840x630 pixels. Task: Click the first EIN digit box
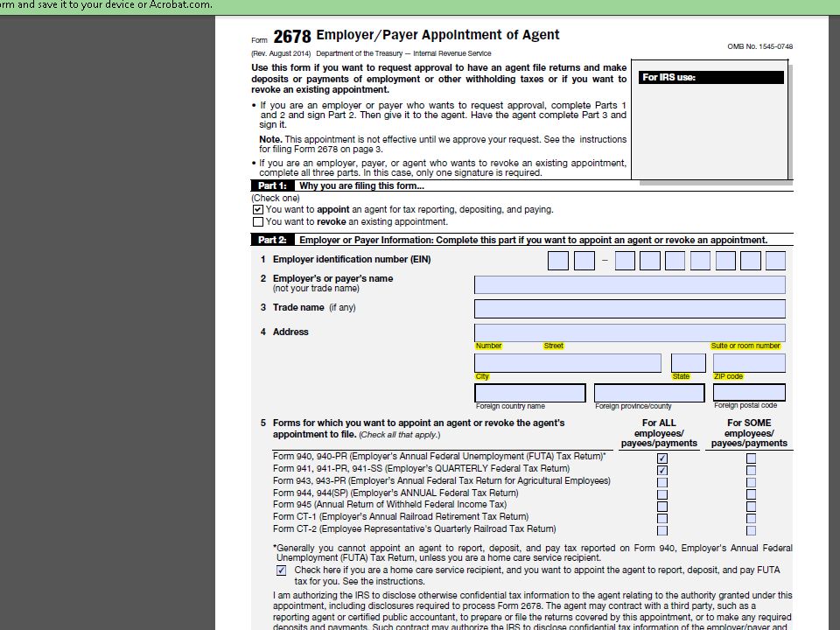click(x=558, y=261)
